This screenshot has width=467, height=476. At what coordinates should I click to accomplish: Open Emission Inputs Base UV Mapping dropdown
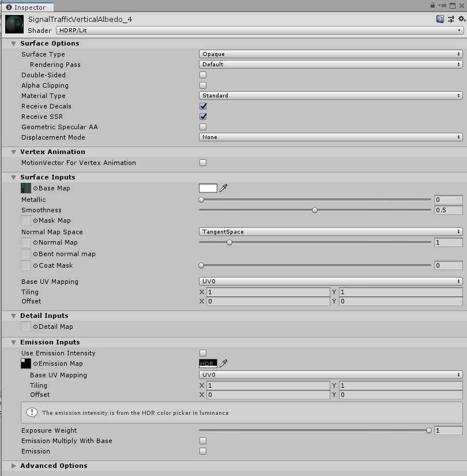[x=331, y=375]
